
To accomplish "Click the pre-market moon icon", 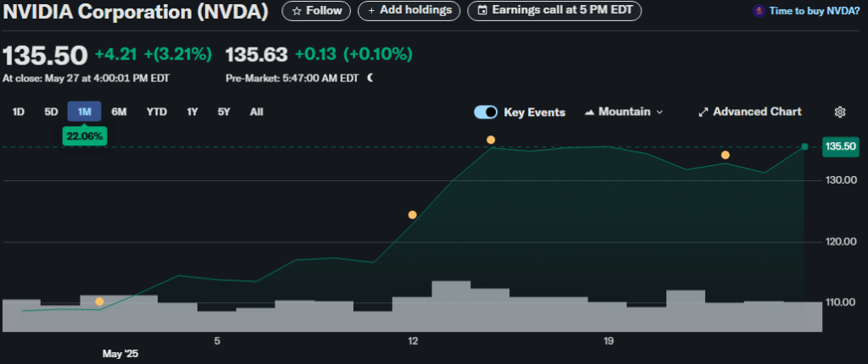I will [370, 78].
